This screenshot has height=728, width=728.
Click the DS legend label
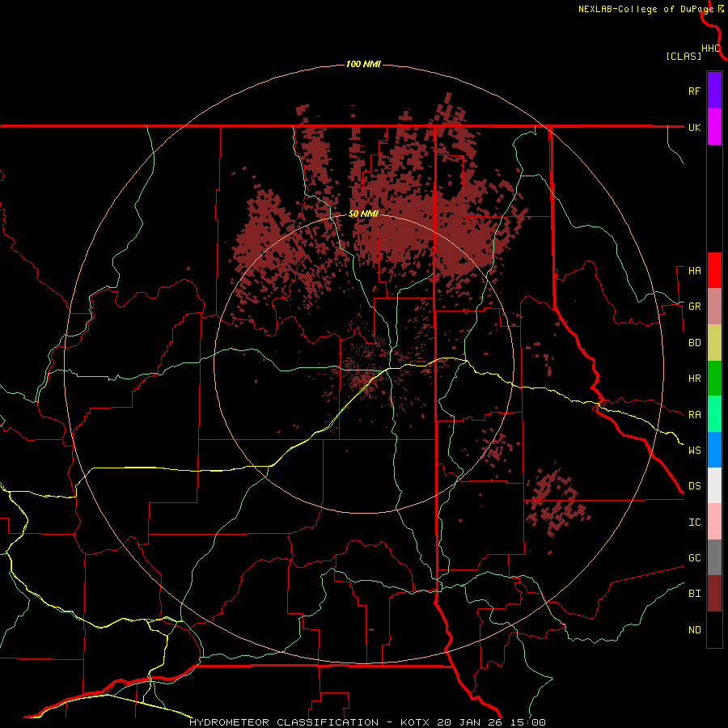pos(694,486)
